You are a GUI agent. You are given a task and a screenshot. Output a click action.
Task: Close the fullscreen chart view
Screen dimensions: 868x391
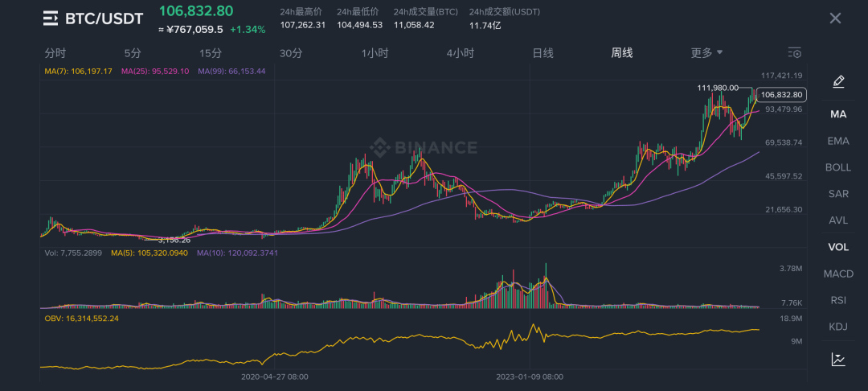pos(835,19)
